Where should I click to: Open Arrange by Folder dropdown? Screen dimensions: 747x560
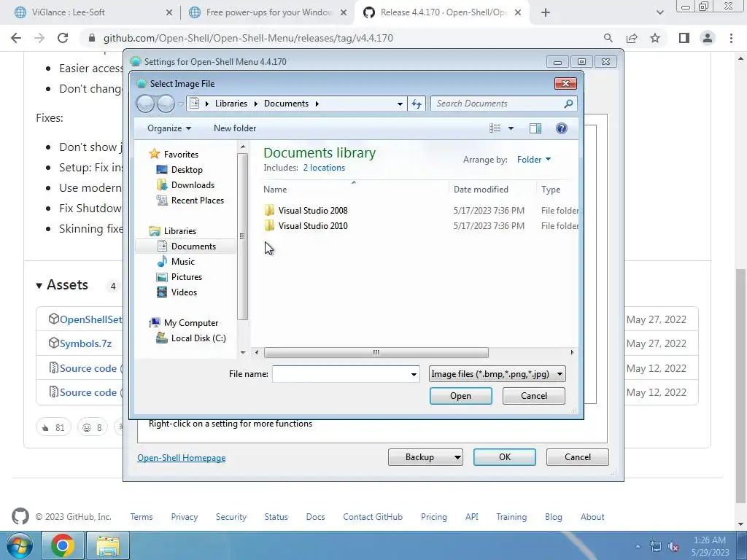click(534, 160)
